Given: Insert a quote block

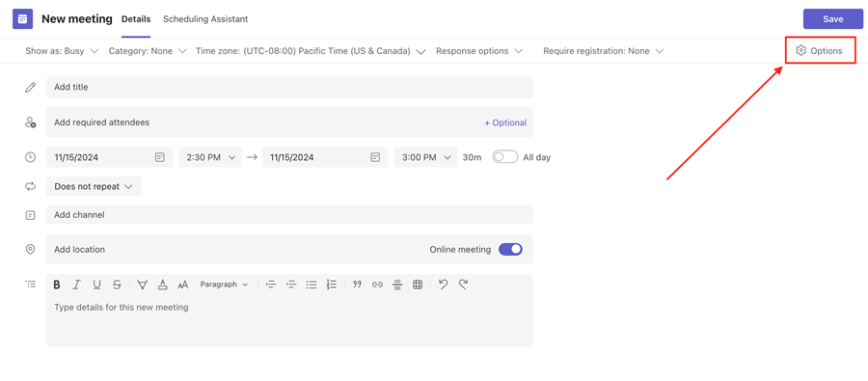Looking at the screenshot, I should click(x=357, y=285).
